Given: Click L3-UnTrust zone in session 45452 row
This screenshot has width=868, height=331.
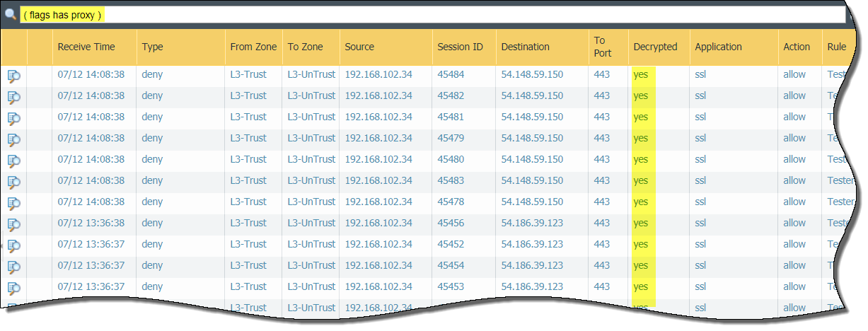Looking at the screenshot, I should pos(311,244).
